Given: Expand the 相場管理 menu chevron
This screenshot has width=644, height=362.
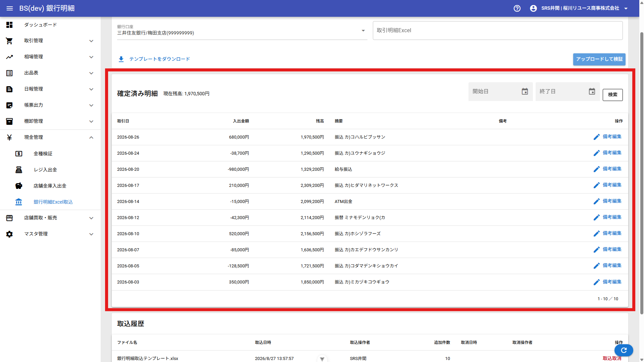Looking at the screenshot, I should (91, 57).
